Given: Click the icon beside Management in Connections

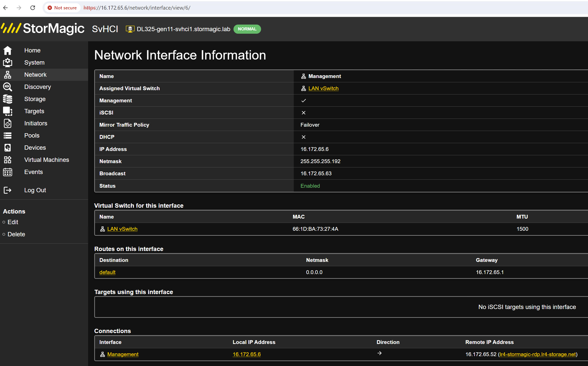Looking at the screenshot, I should [103, 354].
